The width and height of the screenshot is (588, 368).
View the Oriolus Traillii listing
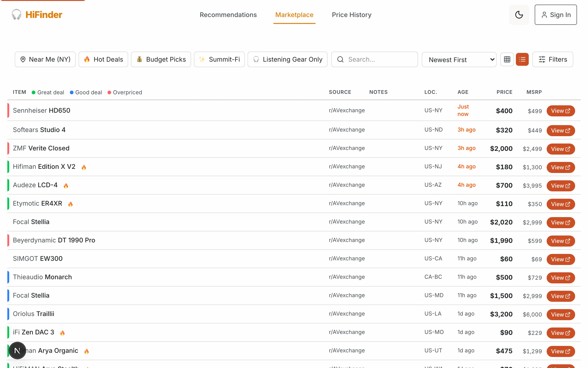tap(560, 314)
